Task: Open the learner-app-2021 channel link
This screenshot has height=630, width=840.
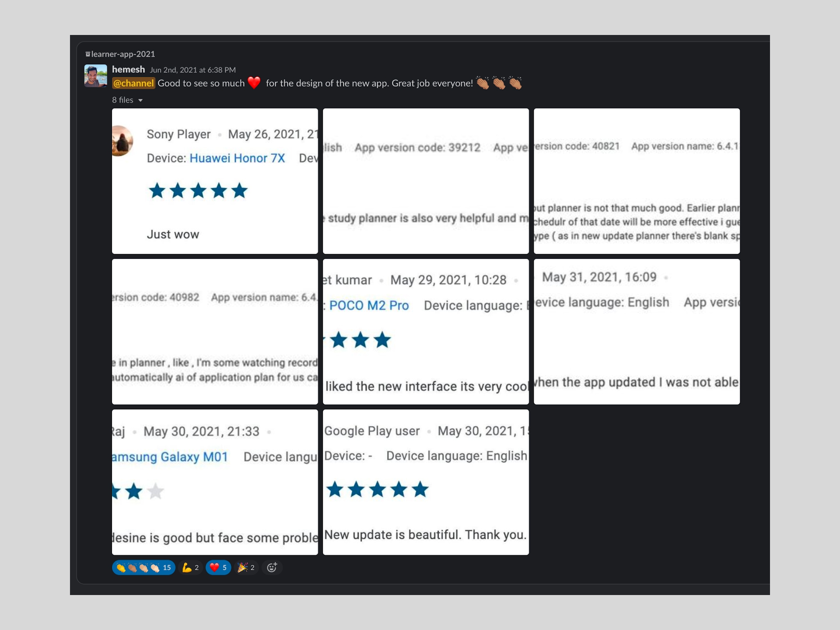Action: (x=123, y=54)
